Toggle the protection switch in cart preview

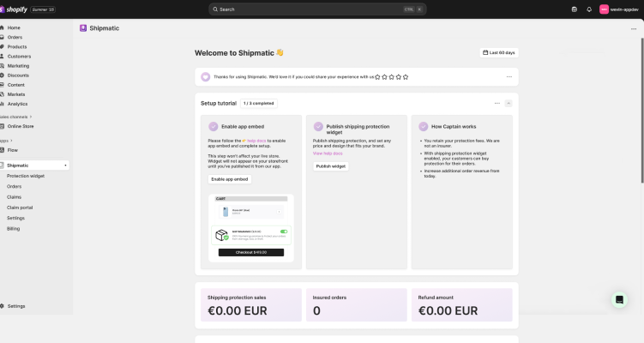click(284, 232)
